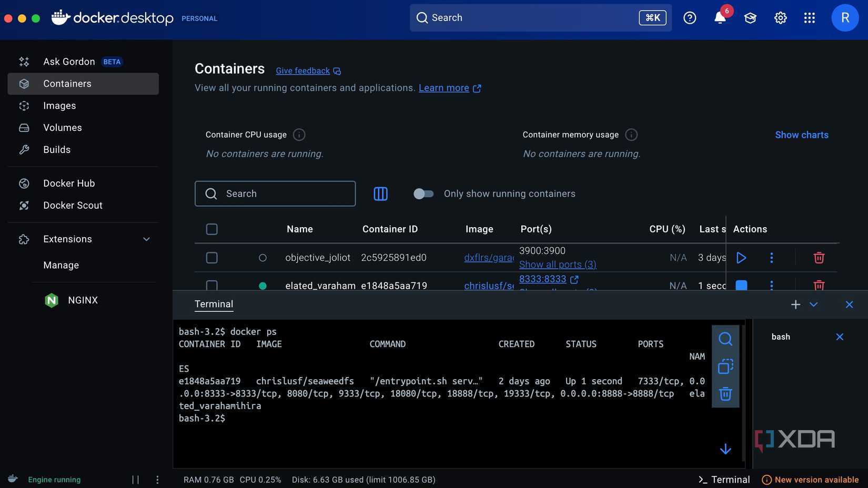Check the select-all checkbox in table header

211,229
